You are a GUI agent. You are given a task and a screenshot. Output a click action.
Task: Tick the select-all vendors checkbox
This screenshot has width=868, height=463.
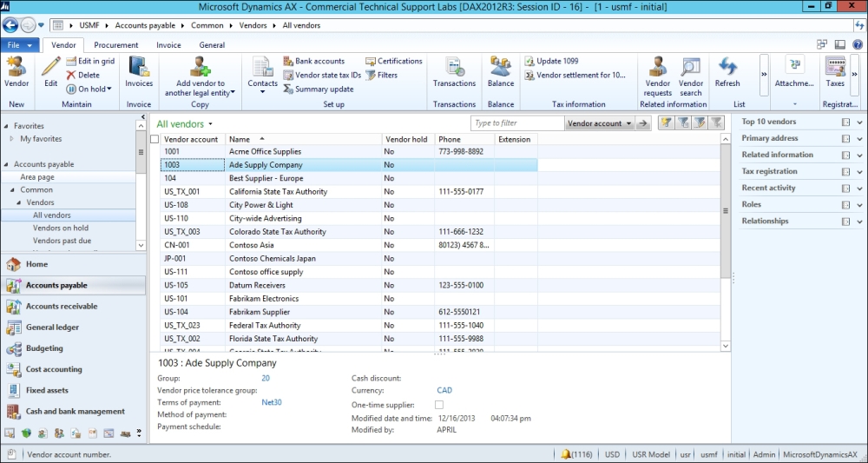pyautogui.click(x=155, y=140)
